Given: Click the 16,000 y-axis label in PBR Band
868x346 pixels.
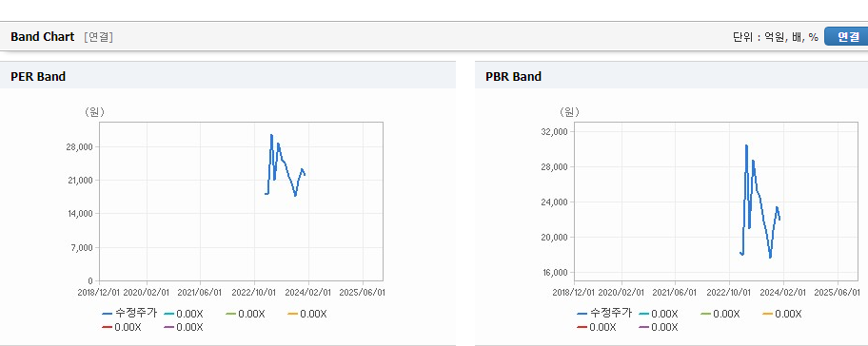Looking at the screenshot, I should [556, 273].
